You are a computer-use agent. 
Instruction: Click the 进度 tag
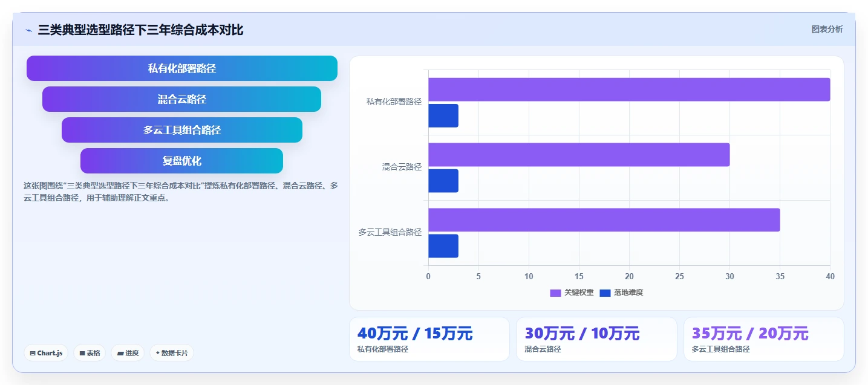[128, 353]
